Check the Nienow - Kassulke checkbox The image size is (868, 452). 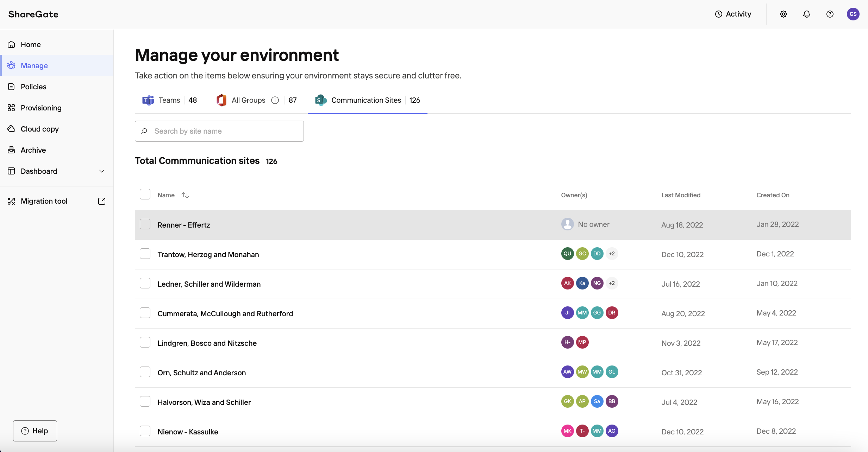coord(145,431)
